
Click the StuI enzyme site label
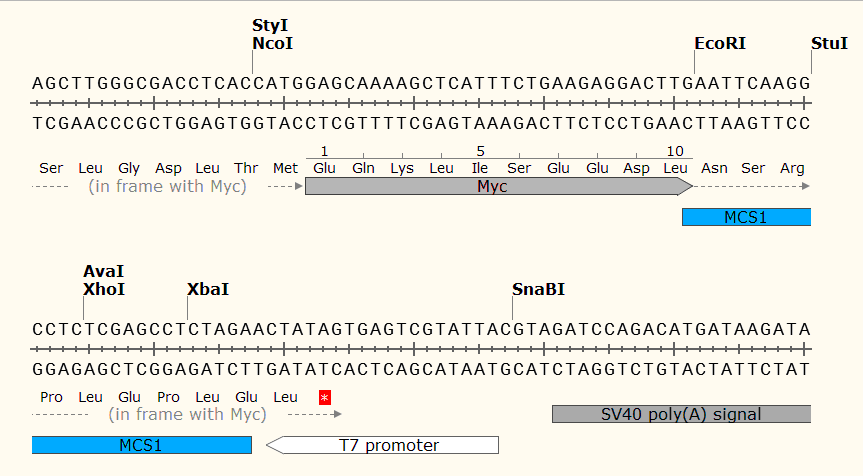829,44
